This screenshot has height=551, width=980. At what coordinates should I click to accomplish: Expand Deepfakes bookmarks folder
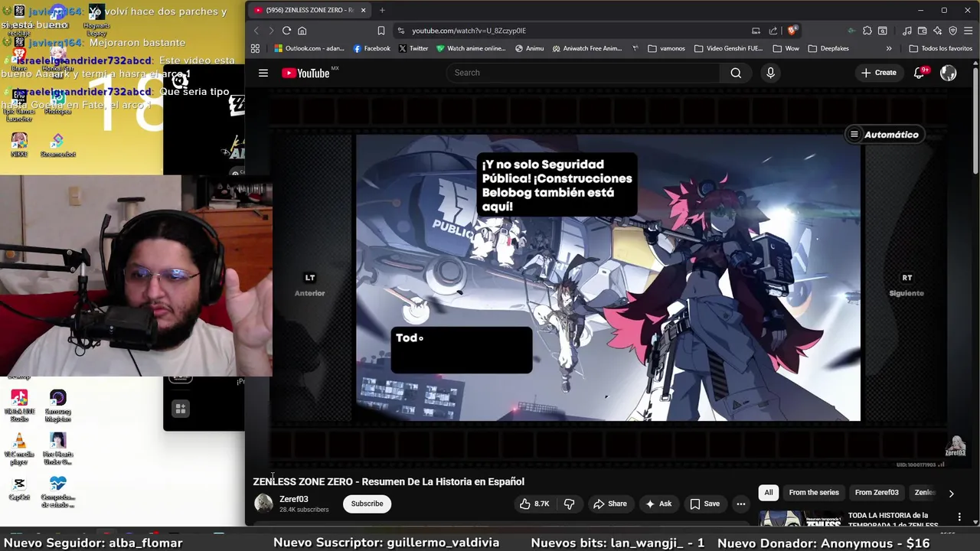[x=828, y=48]
